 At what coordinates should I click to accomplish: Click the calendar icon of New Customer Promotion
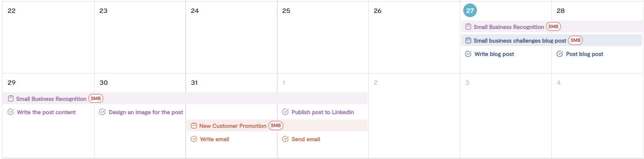tap(194, 126)
